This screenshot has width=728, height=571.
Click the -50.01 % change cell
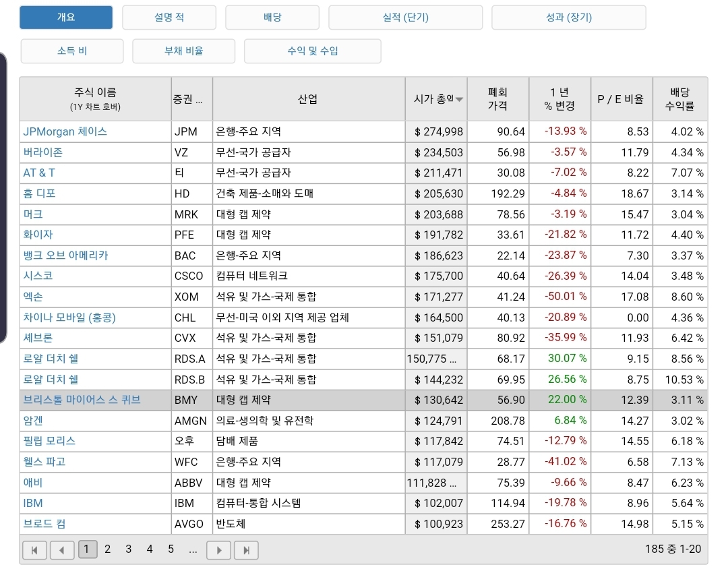[x=559, y=297]
